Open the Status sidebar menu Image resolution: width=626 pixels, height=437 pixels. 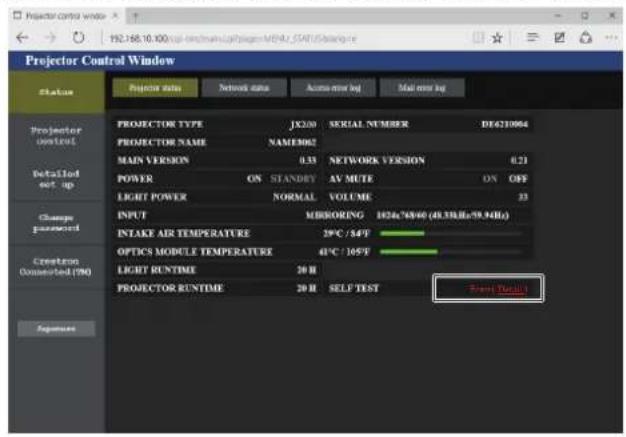(x=56, y=92)
